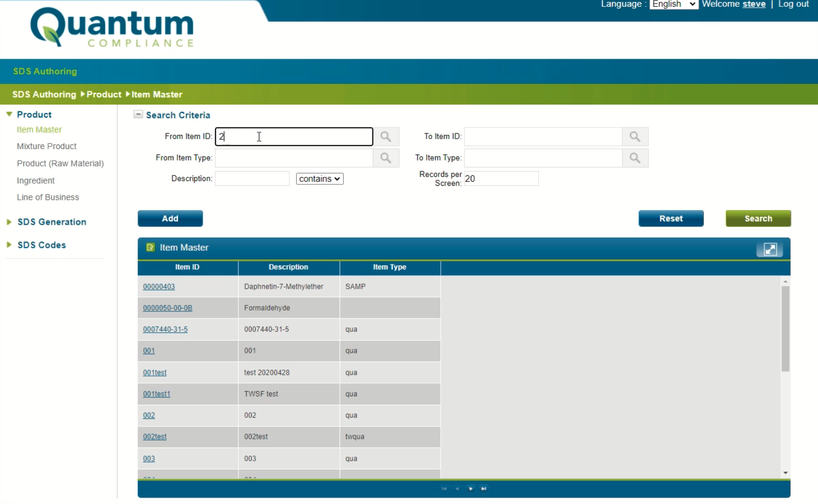
Task: Open the contains description dropdown
Action: tap(319, 178)
